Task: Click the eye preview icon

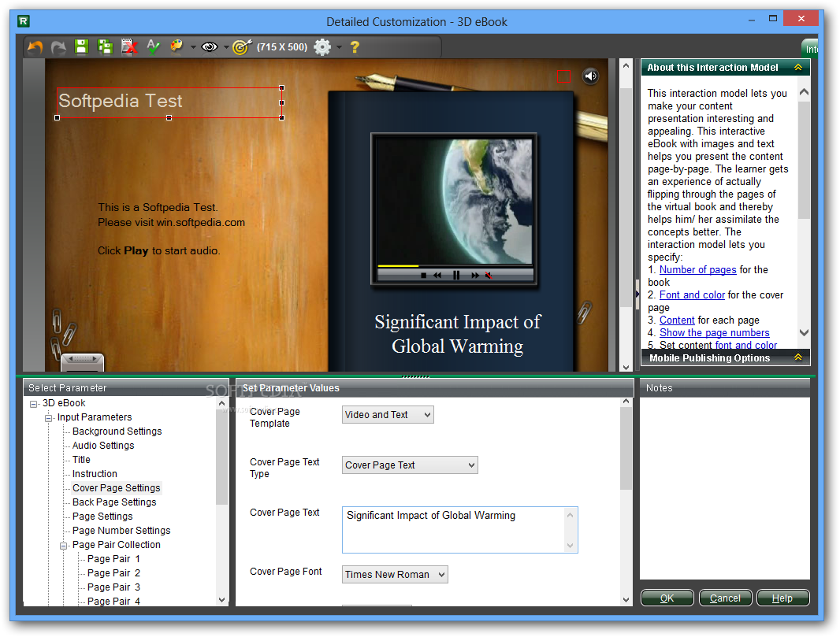Action: pyautogui.click(x=210, y=47)
